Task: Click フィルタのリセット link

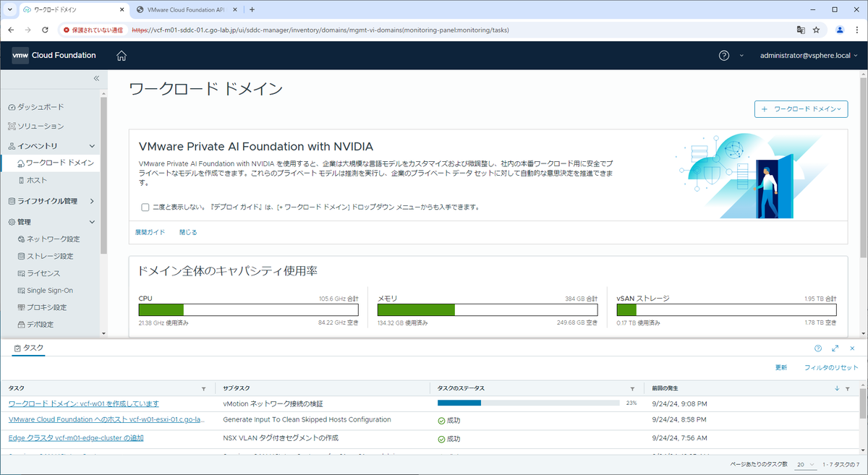Action: (x=831, y=368)
